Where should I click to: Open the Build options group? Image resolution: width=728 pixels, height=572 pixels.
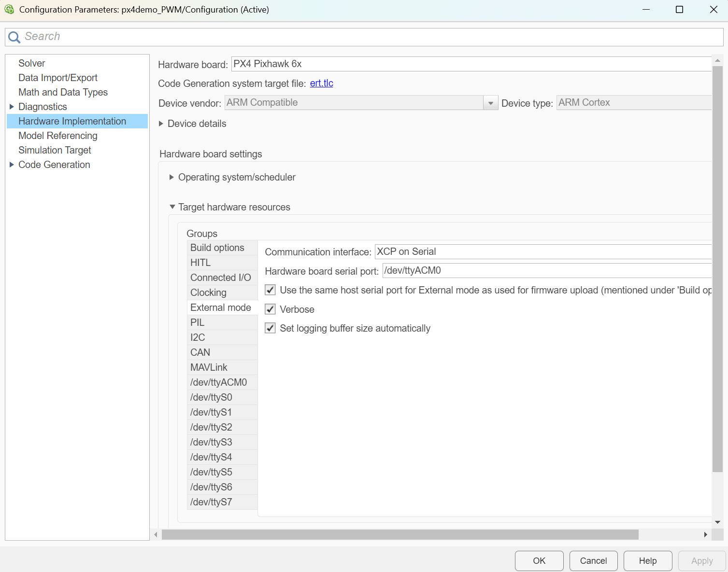pos(217,247)
